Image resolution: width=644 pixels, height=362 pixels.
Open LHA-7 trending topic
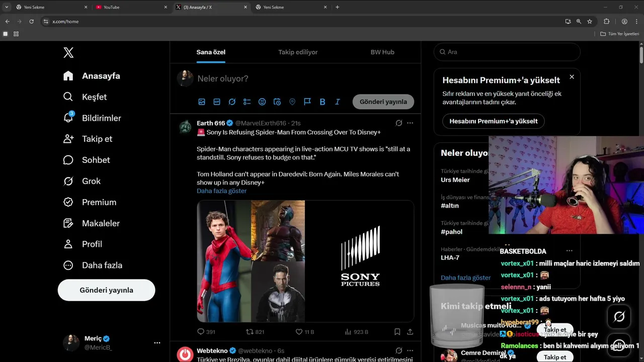click(x=450, y=257)
